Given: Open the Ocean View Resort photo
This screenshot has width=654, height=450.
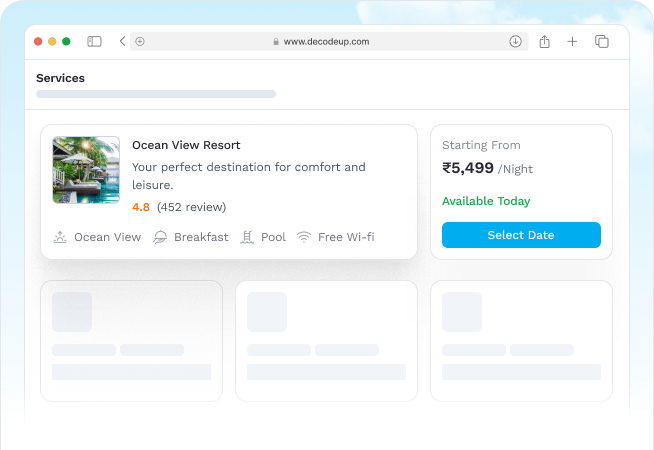Looking at the screenshot, I should [x=86, y=170].
